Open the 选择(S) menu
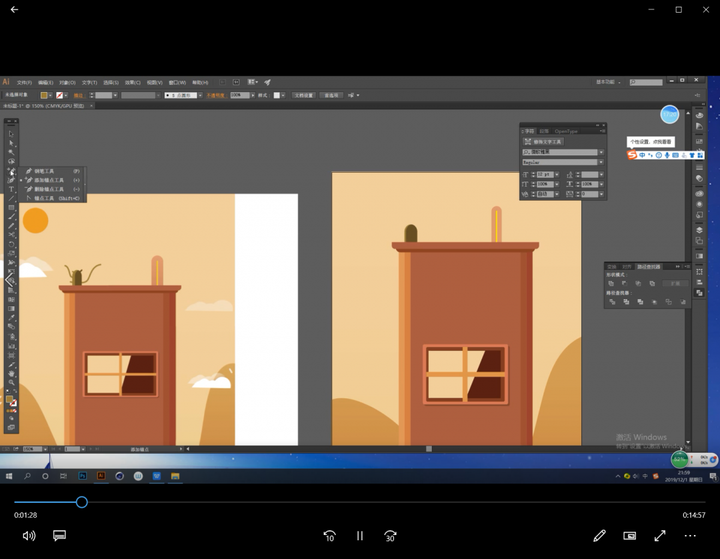The image size is (720, 559). 111,83
